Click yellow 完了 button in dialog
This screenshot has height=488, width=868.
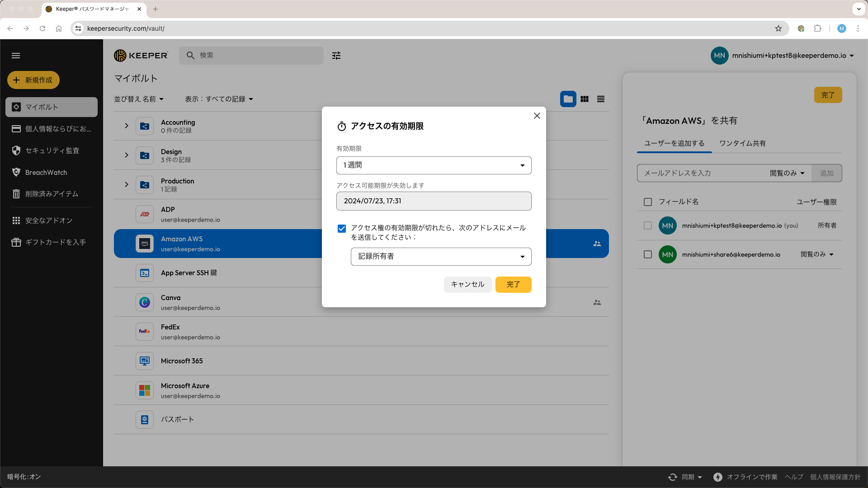pyautogui.click(x=513, y=285)
